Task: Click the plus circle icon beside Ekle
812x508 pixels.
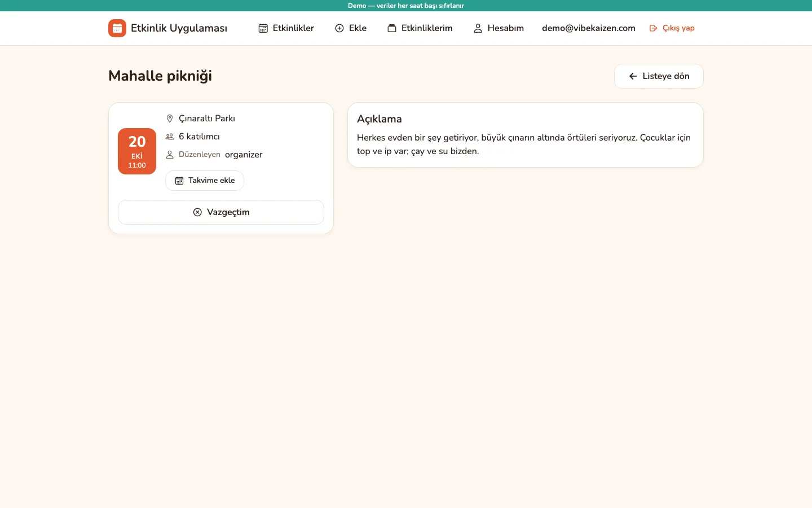Action: [339, 28]
